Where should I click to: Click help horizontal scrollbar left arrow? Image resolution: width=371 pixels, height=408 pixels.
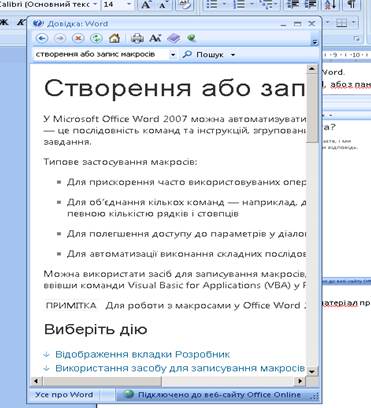click(x=36, y=380)
